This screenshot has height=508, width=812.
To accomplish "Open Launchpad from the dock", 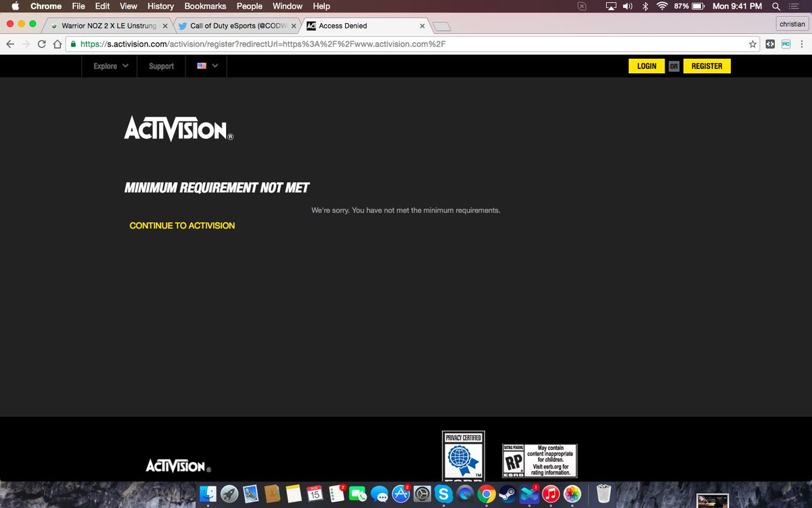I will tap(229, 494).
